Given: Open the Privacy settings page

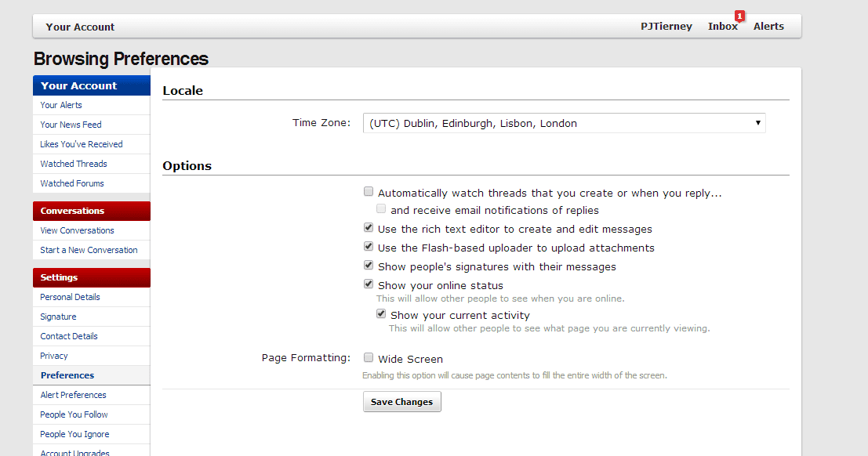Looking at the screenshot, I should 53,356.
